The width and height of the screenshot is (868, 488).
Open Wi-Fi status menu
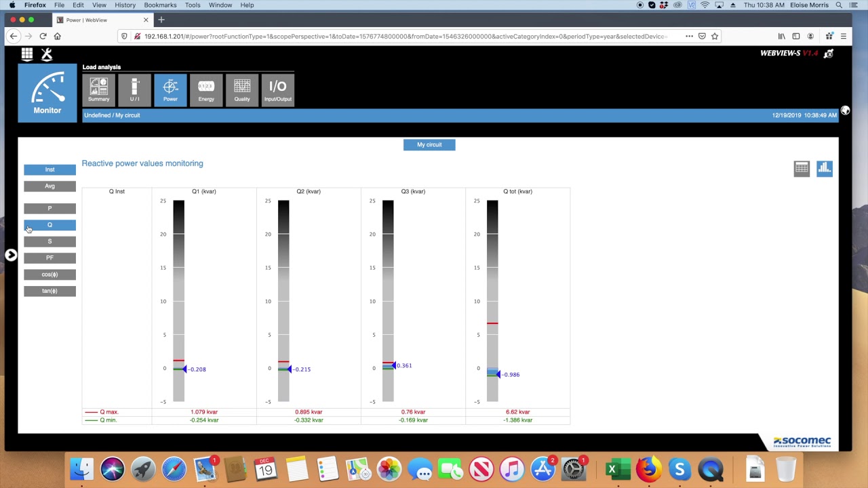pyautogui.click(x=705, y=5)
